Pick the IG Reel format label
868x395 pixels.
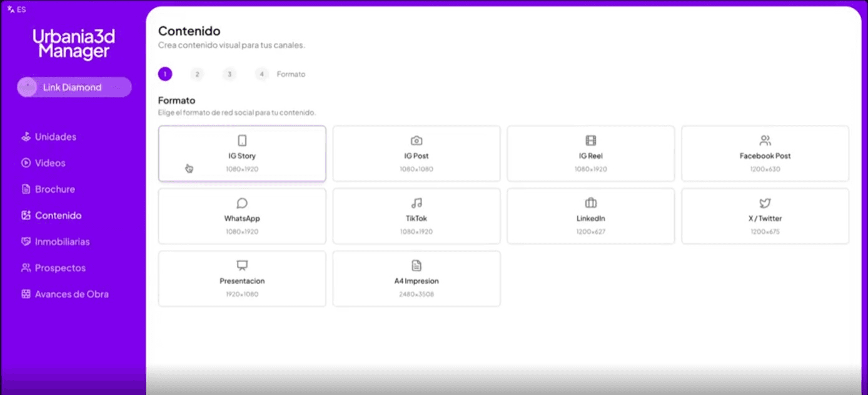point(591,156)
